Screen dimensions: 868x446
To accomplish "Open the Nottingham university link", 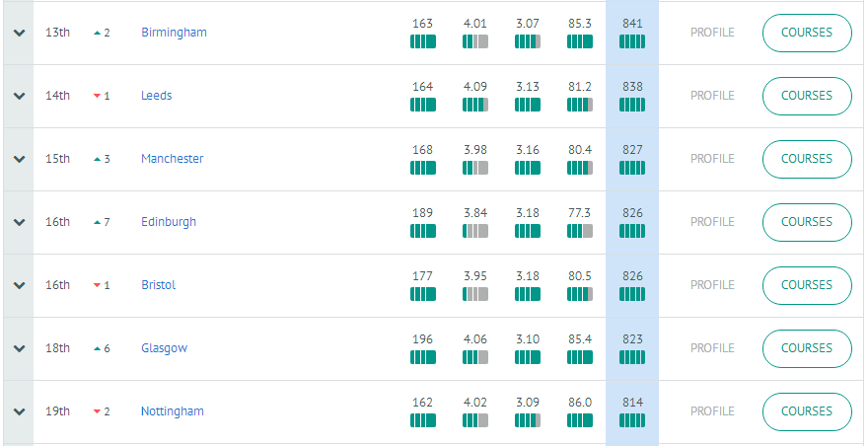I will pos(173,411).
